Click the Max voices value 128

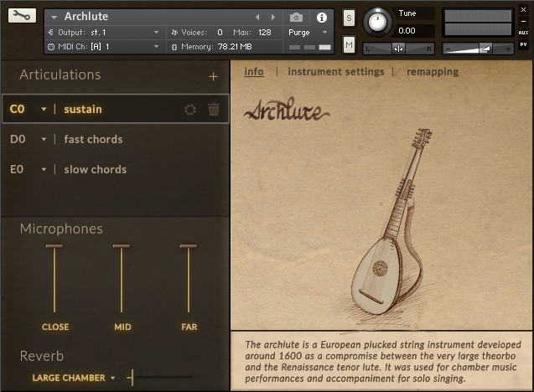pos(265,33)
